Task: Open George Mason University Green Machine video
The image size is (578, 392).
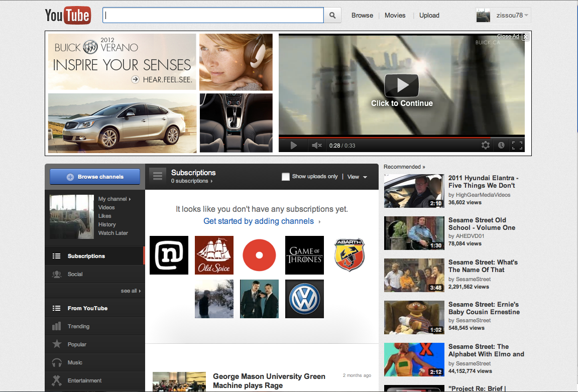Action: click(269, 381)
